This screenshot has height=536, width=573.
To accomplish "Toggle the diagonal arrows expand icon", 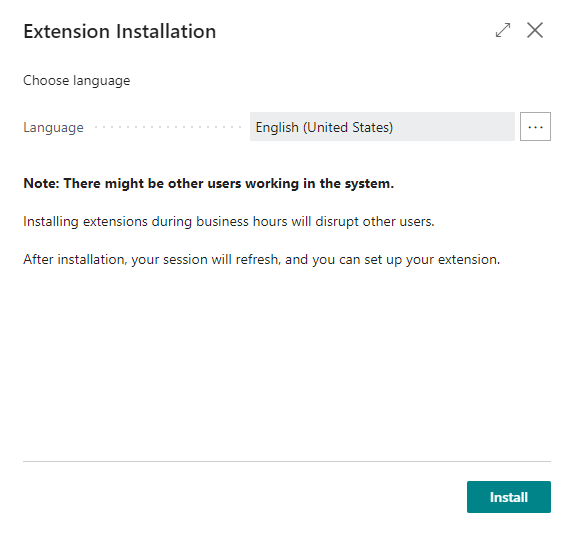I will click(503, 30).
